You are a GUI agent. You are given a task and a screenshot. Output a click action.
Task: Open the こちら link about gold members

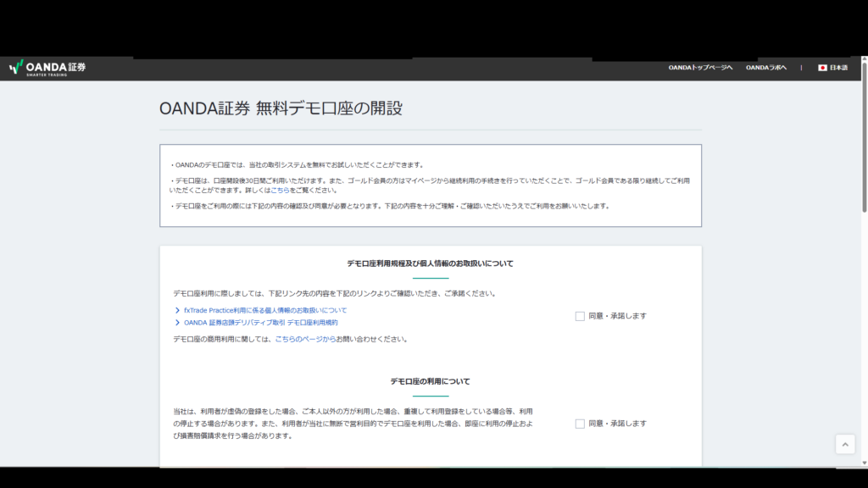[280, 191]
